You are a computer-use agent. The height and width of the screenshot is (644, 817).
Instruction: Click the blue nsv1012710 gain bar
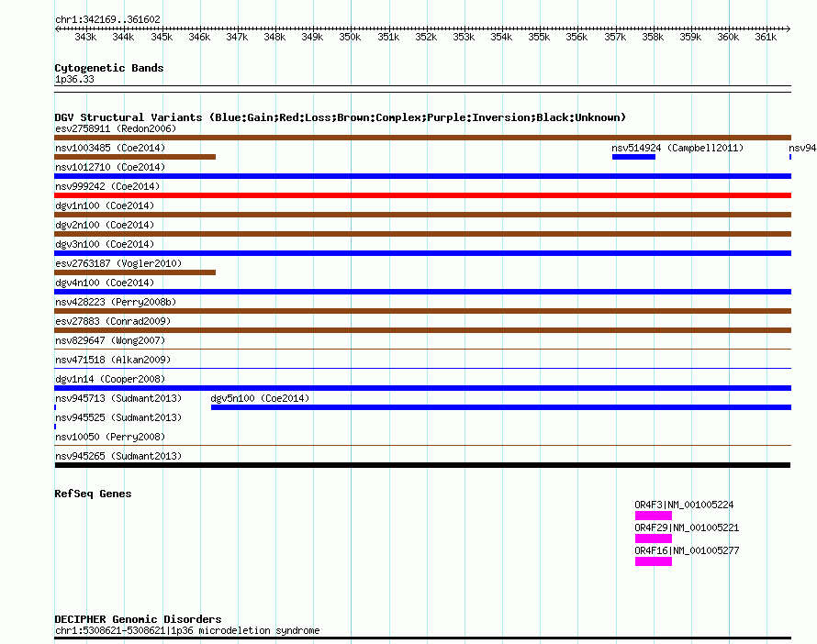coord(422,176)
